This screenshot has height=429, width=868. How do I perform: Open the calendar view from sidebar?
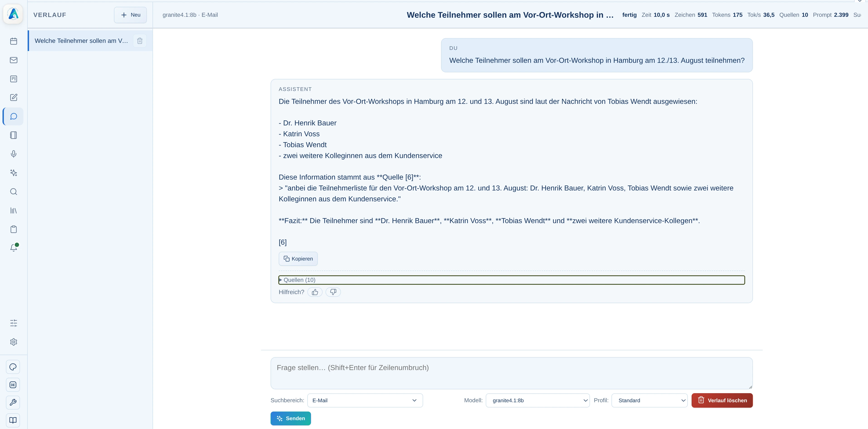(x=13, y=41)
